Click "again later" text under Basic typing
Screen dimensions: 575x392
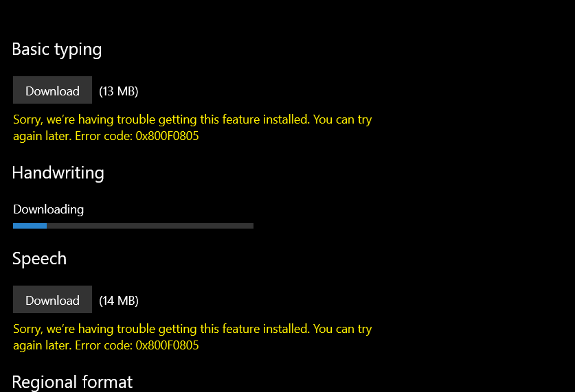[x=41, y=136]
